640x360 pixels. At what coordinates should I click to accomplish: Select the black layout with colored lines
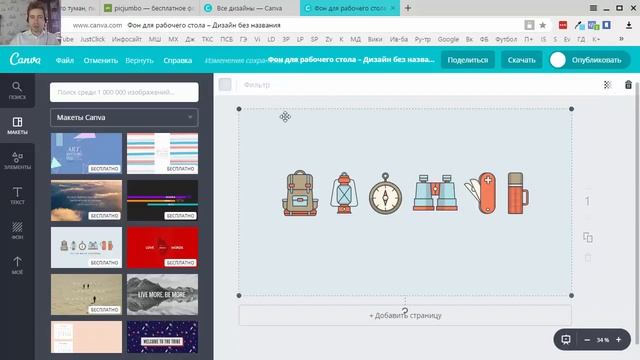pyautogui.click(x=162, y=200)
